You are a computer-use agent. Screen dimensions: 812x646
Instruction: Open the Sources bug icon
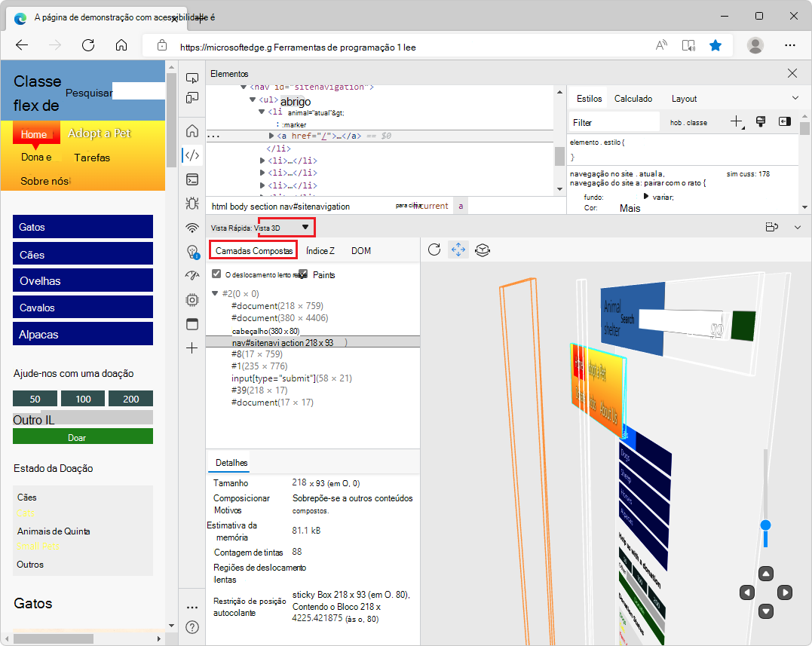coord(192,203)
